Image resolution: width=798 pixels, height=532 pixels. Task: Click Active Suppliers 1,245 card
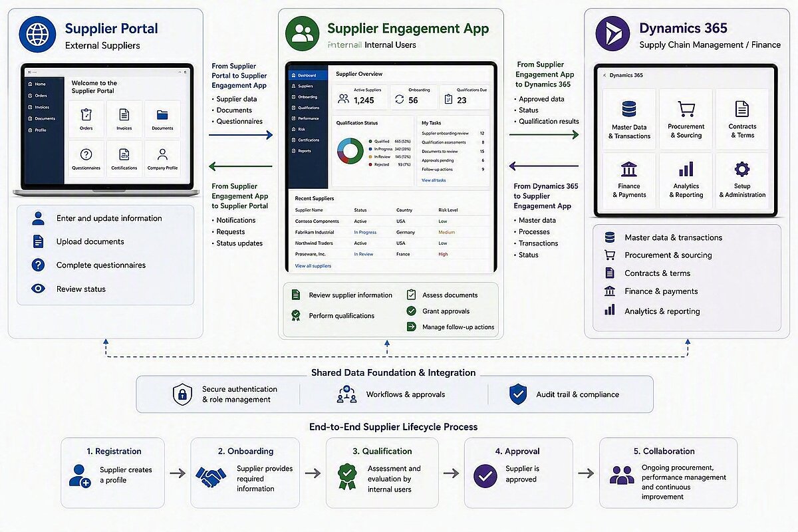click(x=360, y=97)
